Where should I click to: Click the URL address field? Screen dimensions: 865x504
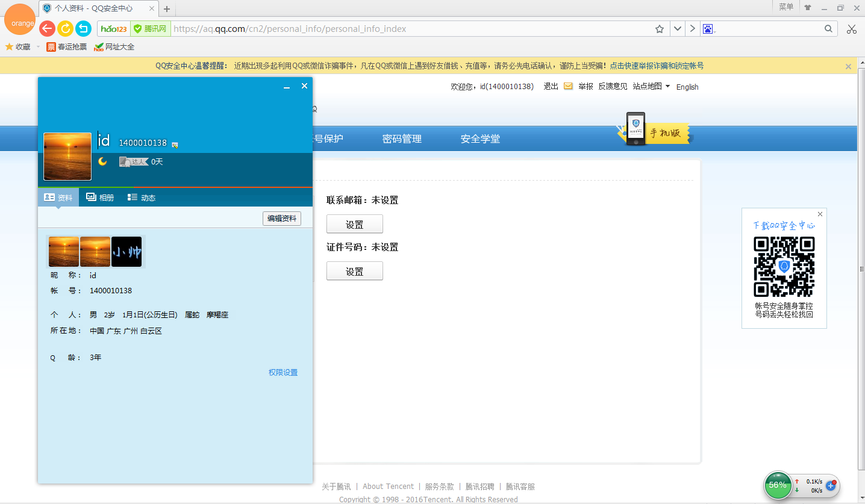[x=413, y=29]
